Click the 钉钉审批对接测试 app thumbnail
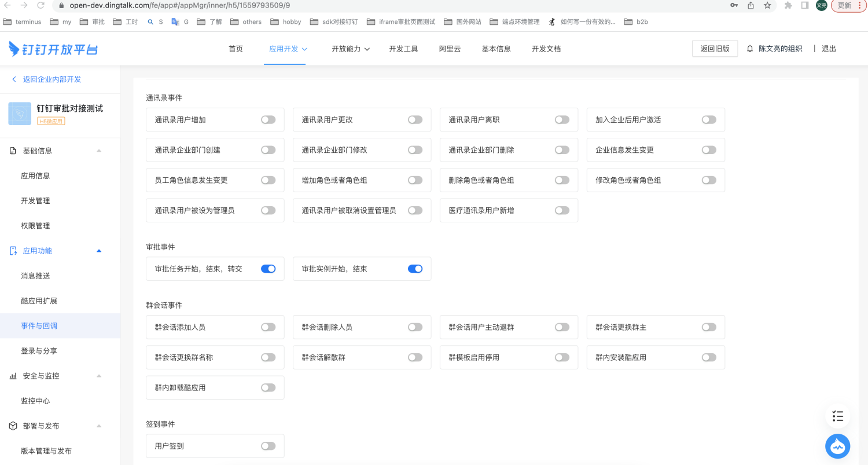 [20, 113]
